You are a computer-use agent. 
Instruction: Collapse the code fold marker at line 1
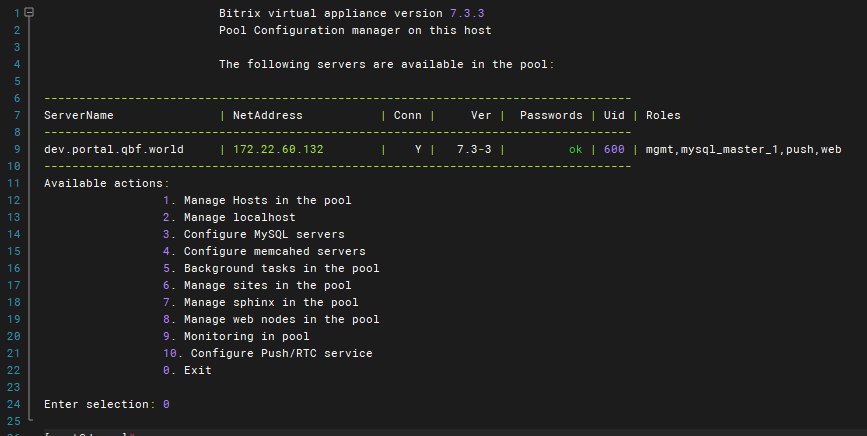click(29, 12)
